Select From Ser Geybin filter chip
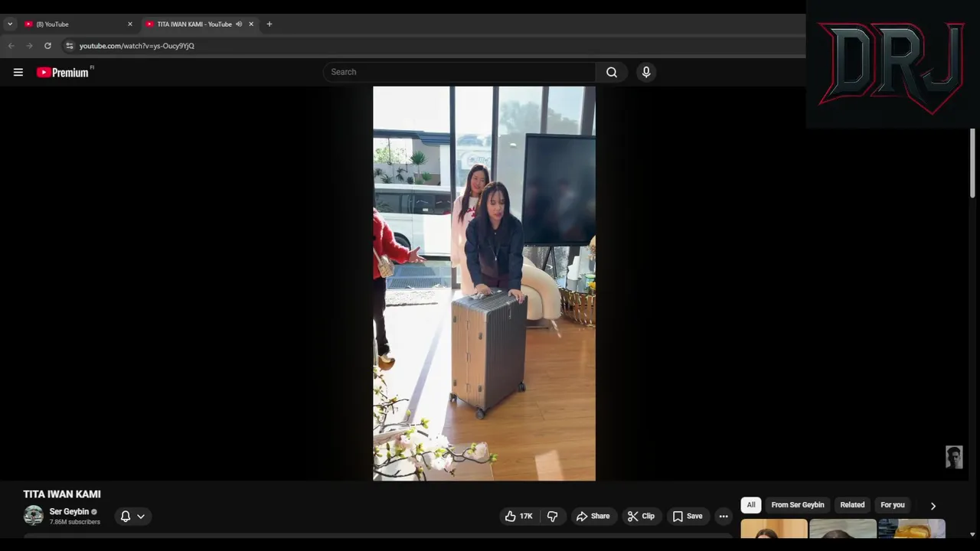 point(798,505)
